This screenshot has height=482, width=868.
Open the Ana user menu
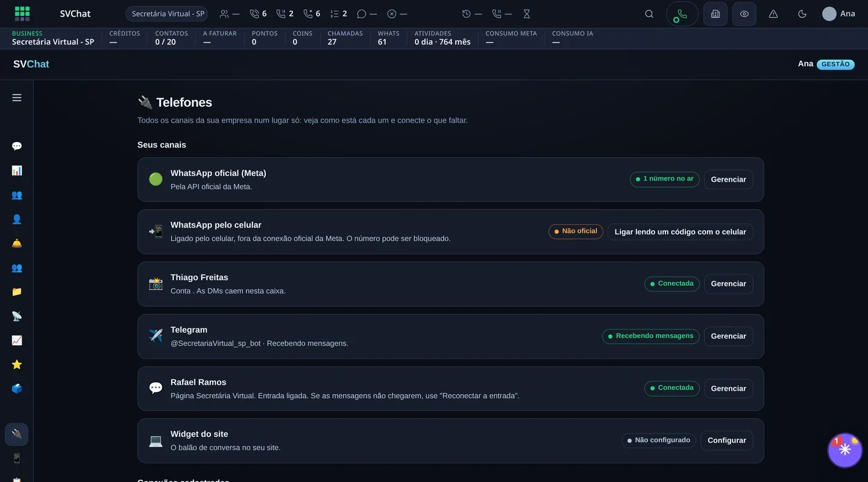tap(839, 14)
